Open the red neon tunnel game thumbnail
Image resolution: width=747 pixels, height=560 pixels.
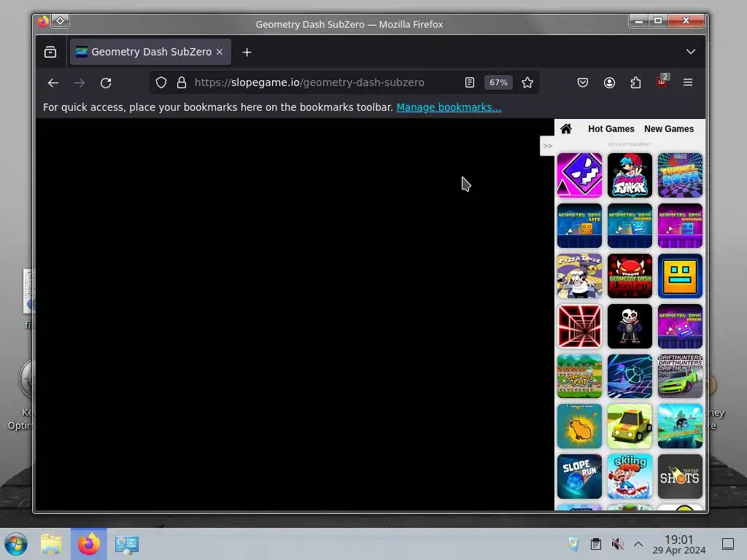[x=579, y=326]
